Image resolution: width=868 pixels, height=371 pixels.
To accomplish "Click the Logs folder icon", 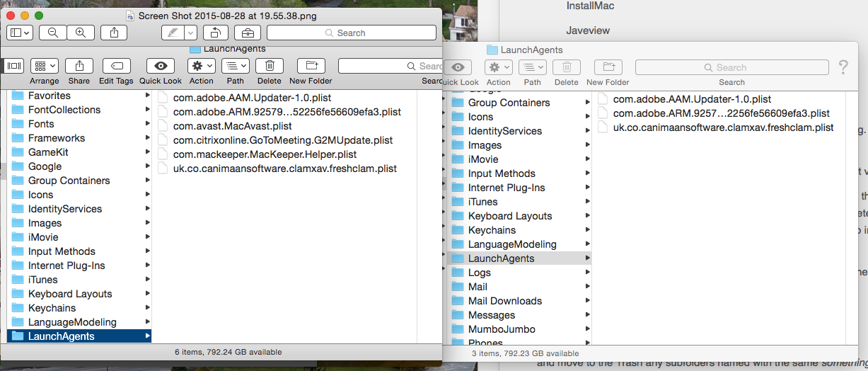I will coord(458,273).
